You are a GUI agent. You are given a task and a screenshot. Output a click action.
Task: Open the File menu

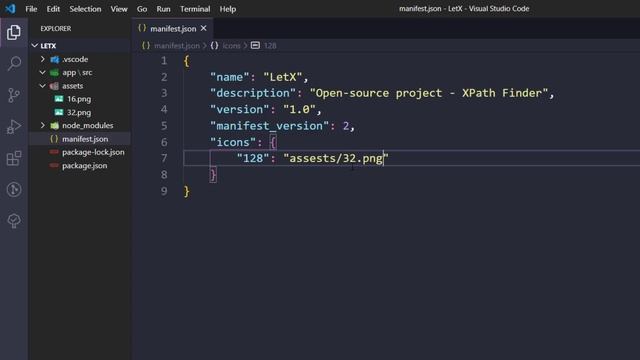pyautogui.click(x=31, y=9)
